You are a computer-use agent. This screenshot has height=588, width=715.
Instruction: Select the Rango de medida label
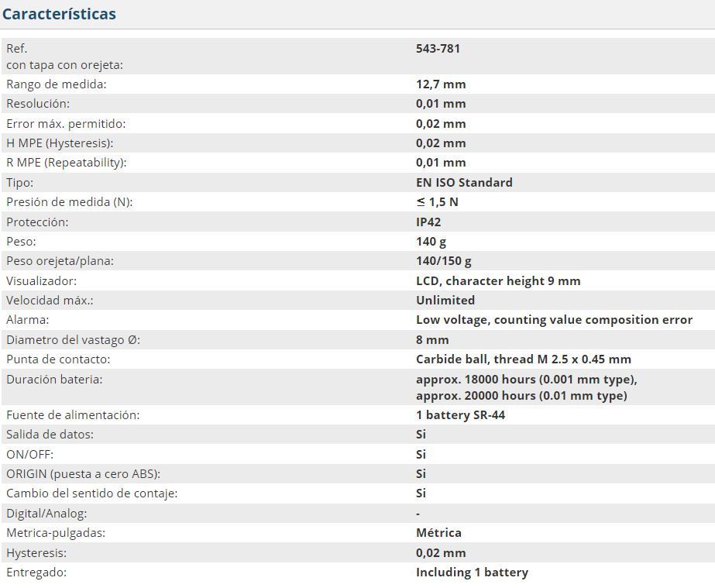click(x=56, y=84)
